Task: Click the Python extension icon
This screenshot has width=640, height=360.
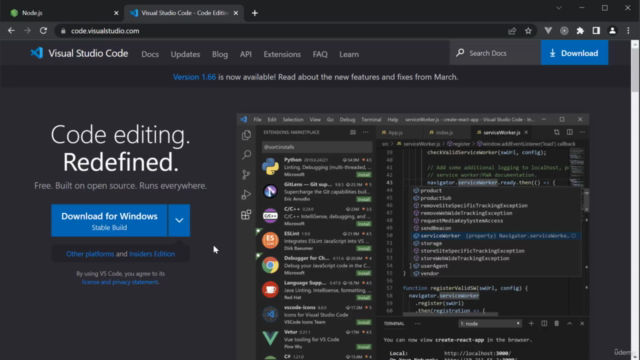Action: click(x=270, y=167)
